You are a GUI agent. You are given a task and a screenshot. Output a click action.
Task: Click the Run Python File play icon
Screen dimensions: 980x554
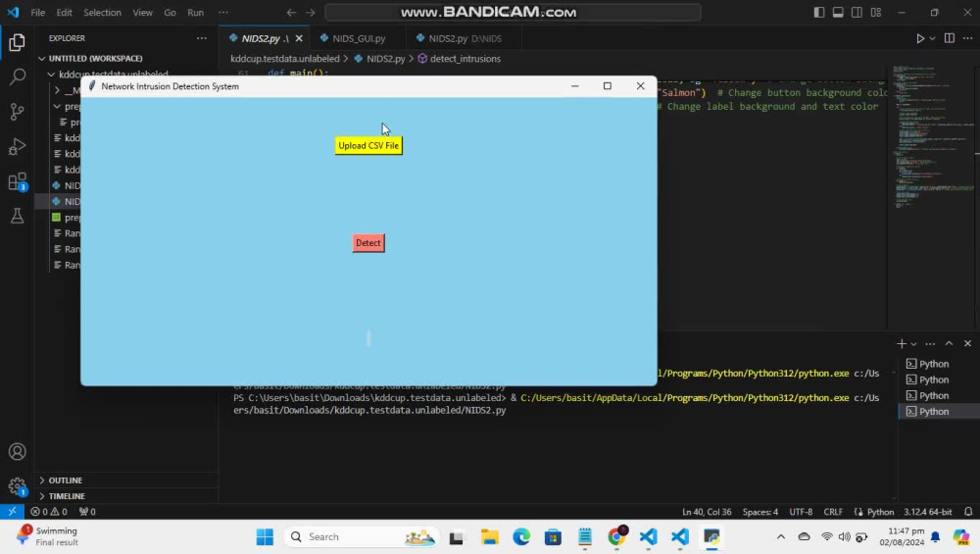920,38
